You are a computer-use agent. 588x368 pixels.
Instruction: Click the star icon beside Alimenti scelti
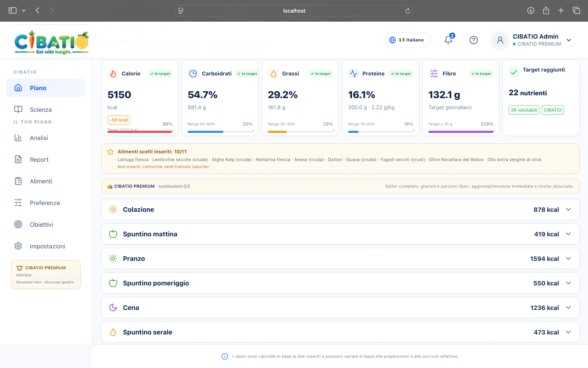[x=111, y=152]
